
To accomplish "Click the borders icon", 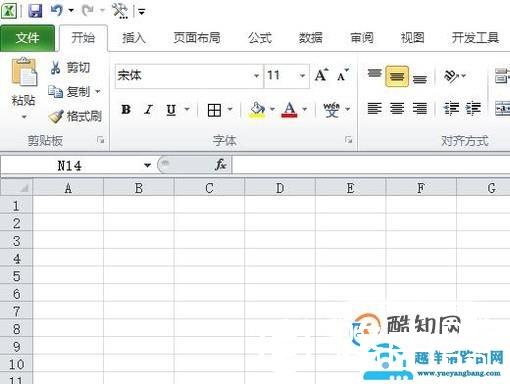I will [x=214, y=110].
